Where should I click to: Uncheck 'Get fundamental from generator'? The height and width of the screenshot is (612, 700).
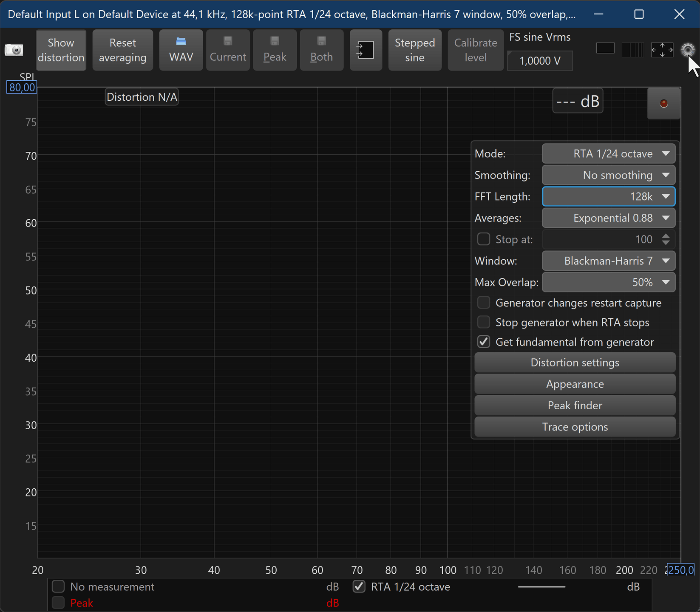tap(484, 342)
